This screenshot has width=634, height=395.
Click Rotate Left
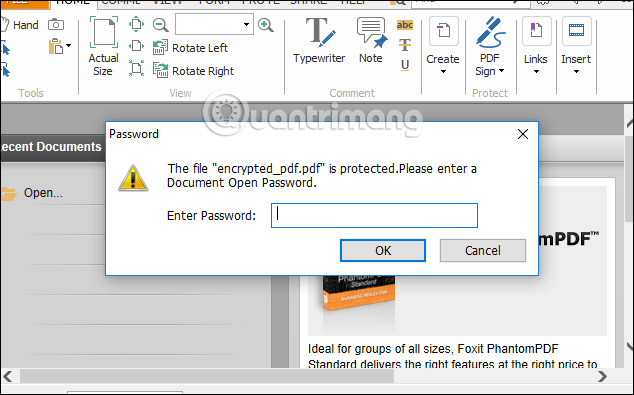pos(190,48)
